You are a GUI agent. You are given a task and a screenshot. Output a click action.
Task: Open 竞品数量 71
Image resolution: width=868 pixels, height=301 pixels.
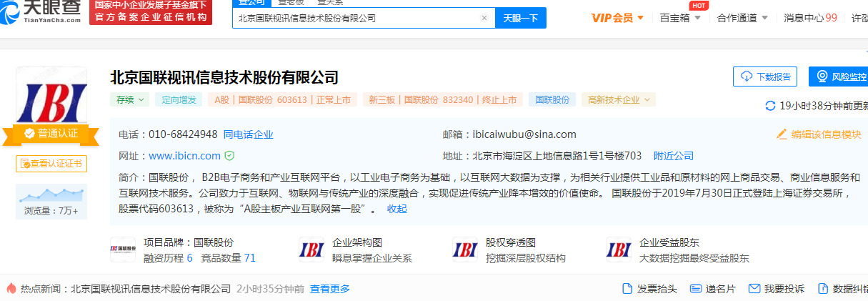pyautogui.click(x=229, y=258)
